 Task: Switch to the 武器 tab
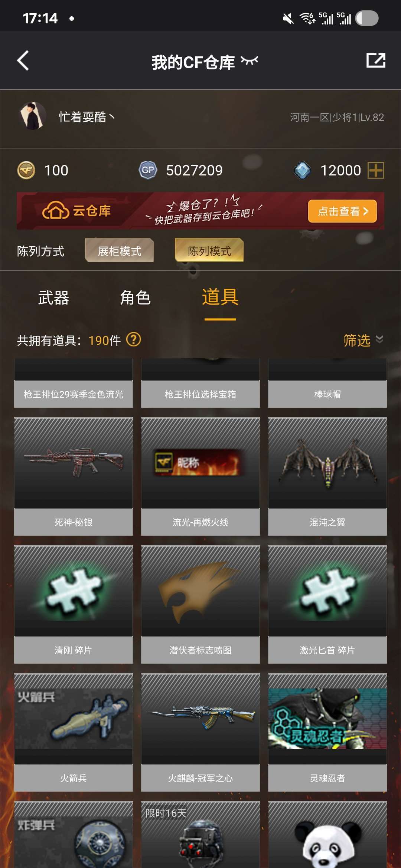pos(53,298)
